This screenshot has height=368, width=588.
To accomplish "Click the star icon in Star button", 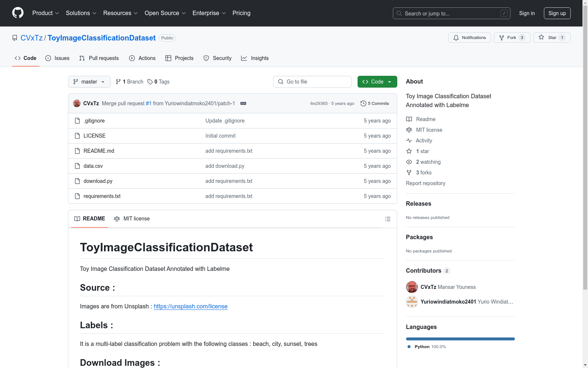I will 541,37.
